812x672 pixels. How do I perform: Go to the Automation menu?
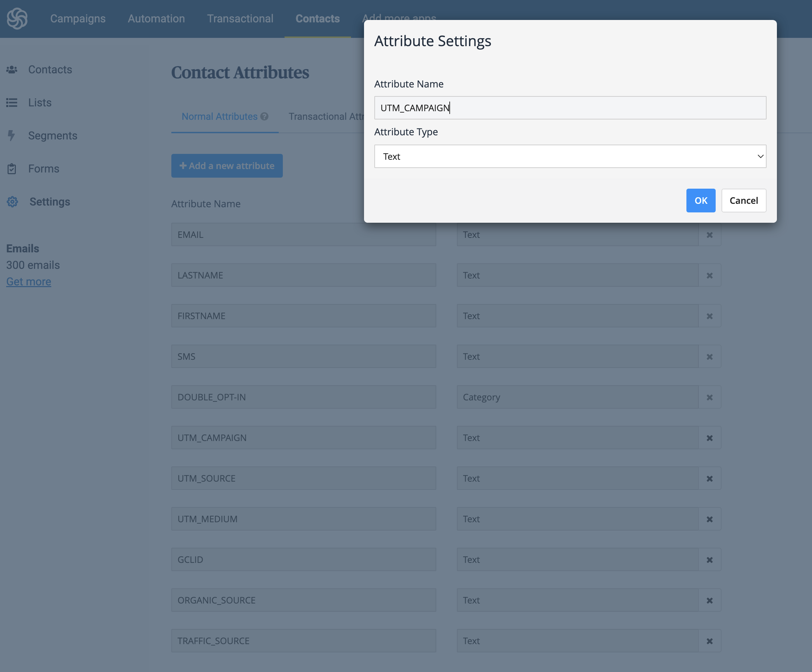tap(156, 19)
